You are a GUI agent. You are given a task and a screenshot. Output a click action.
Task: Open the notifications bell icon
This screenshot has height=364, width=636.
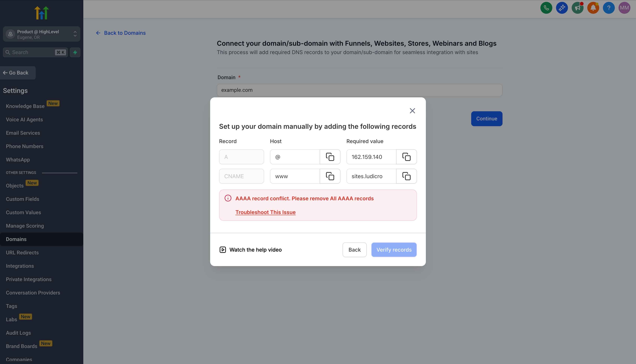[593, 8]
